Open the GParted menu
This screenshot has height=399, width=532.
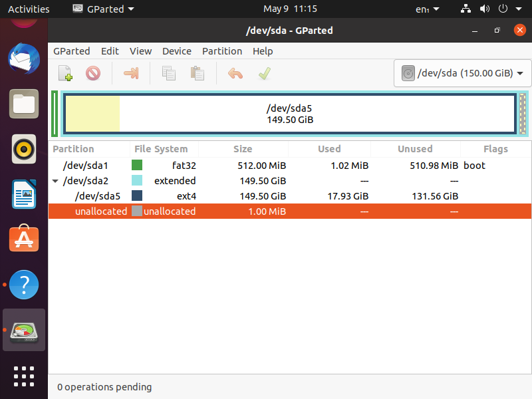click(x=72, y=51)
